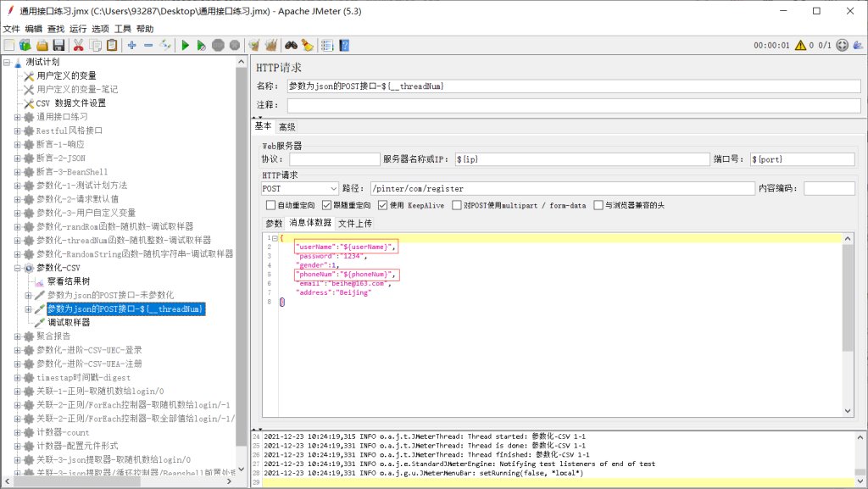Click the Collapse All minus icon
Screen dimensions: 868x489
point(148,46)
